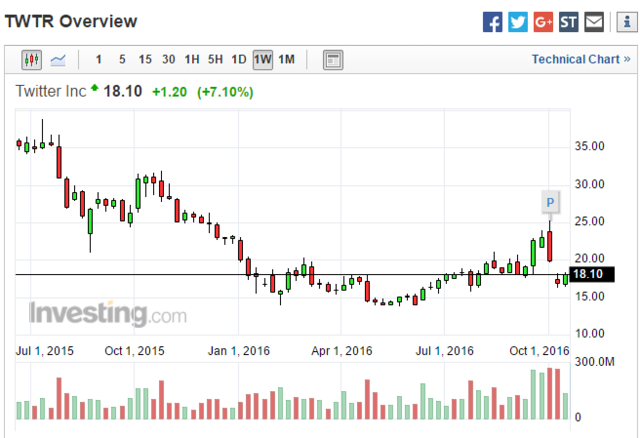Choose the 30 minute interval
The height and width of the screenshot is (438, 640).
(169, 60)
